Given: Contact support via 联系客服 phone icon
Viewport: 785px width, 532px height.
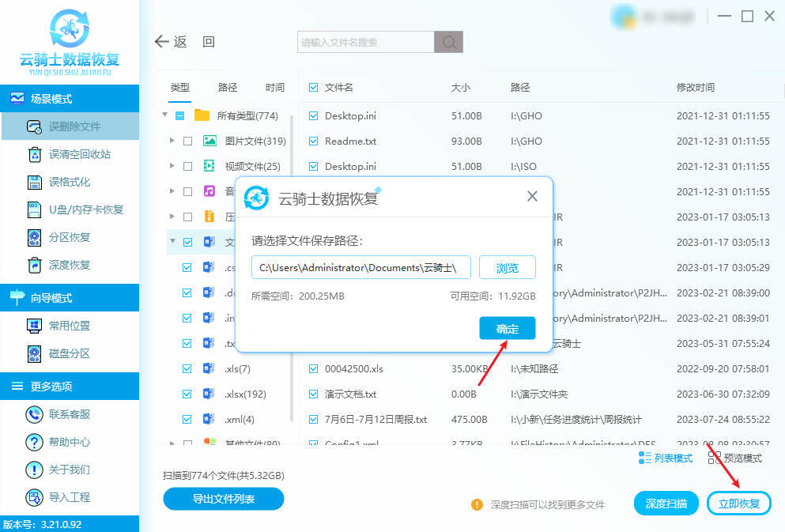Looking at the screenshot, I should (x=34, y=414).
